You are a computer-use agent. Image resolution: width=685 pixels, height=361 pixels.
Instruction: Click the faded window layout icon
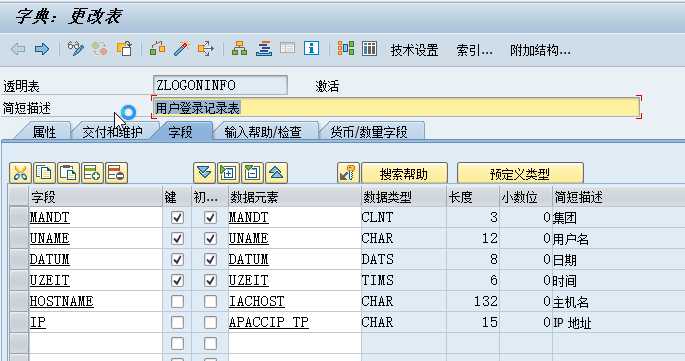pos(287,49)
